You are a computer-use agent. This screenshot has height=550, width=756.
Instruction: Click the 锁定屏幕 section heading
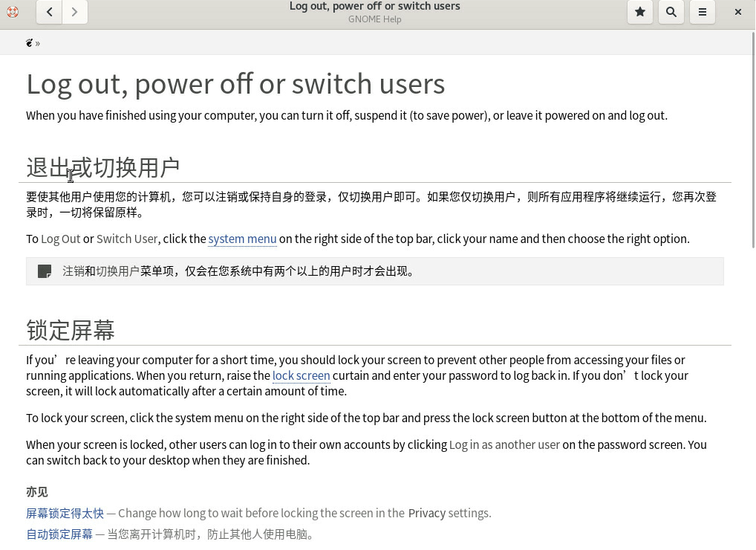coord(71,330)
